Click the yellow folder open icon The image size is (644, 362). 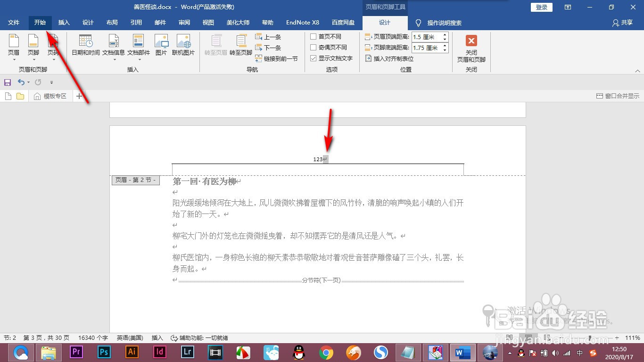pyautogui.click(x=20, y=96)
